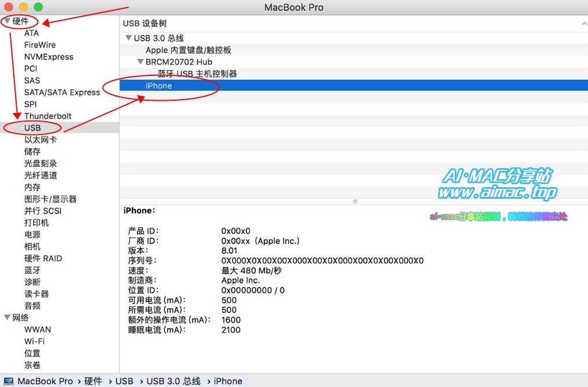Click 睡眠电流 value 2100
The width and height of the screenshot is (588, 387).
point(230,330)
